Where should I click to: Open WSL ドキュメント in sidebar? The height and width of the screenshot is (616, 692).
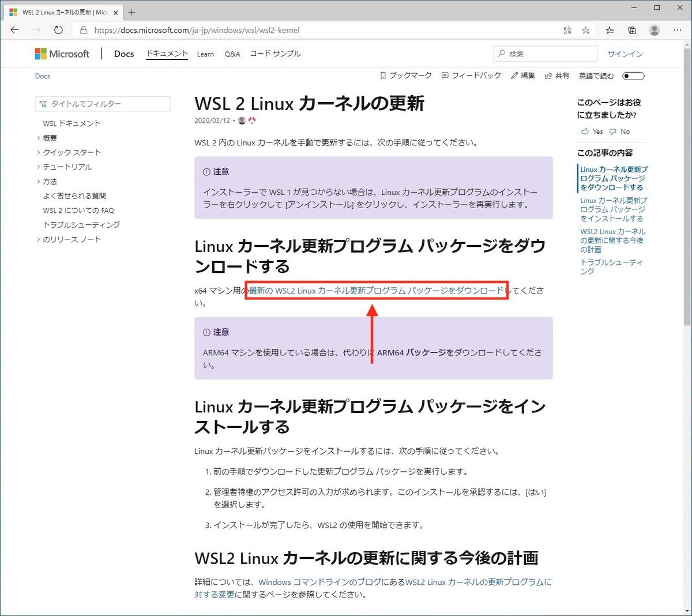[x=72, y=123]
